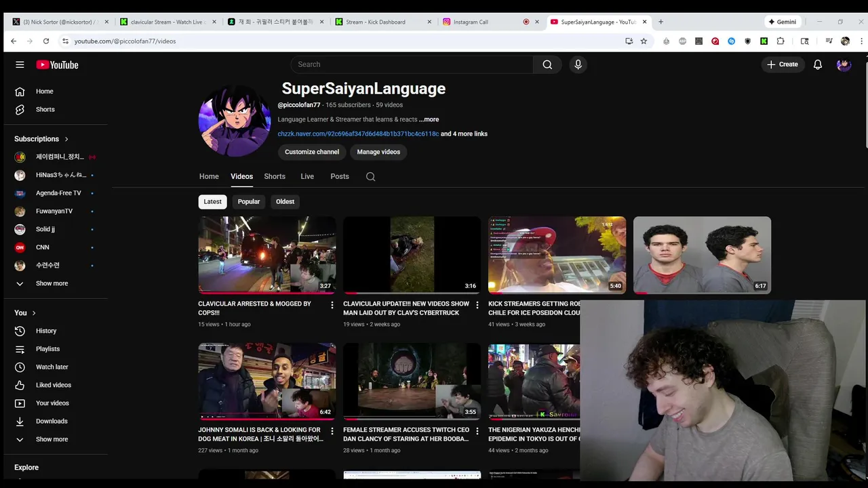Open the YouTube account avatar menu
The width and height of the screenshot is (868, 488).
pyautogui.click(x=844, y=64)
